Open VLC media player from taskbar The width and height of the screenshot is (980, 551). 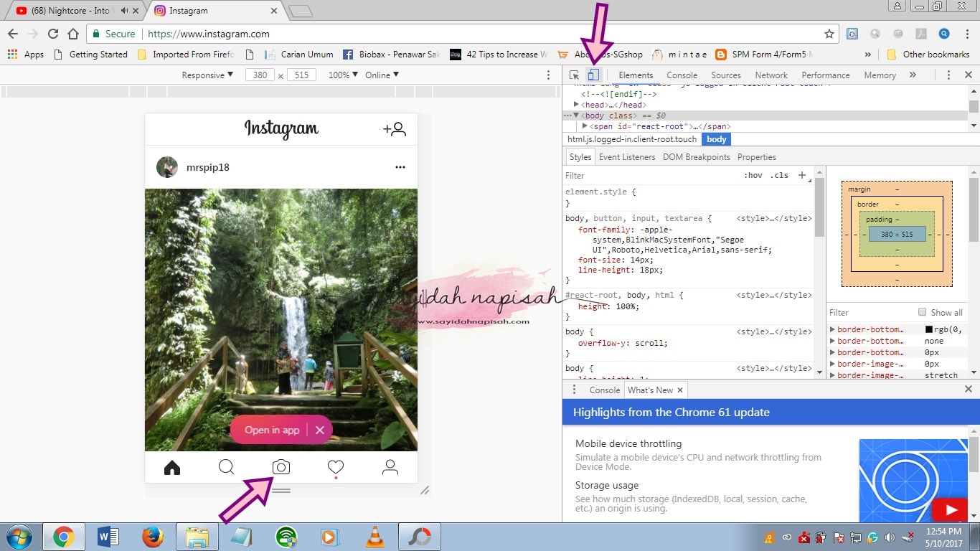pyautogui.click(x=374, y=537)
